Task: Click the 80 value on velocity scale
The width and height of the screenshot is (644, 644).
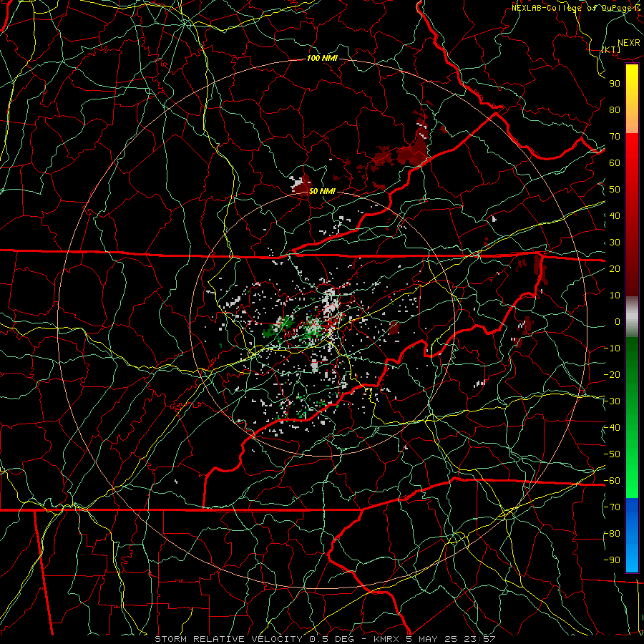Action: (x=615, y=109)
